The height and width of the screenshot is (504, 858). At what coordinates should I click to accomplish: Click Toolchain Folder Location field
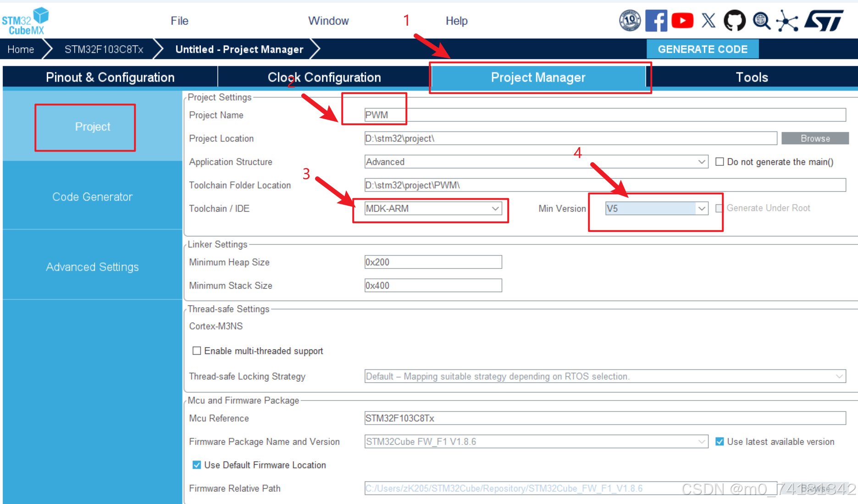pyautogui.click(x=605, y=185)
